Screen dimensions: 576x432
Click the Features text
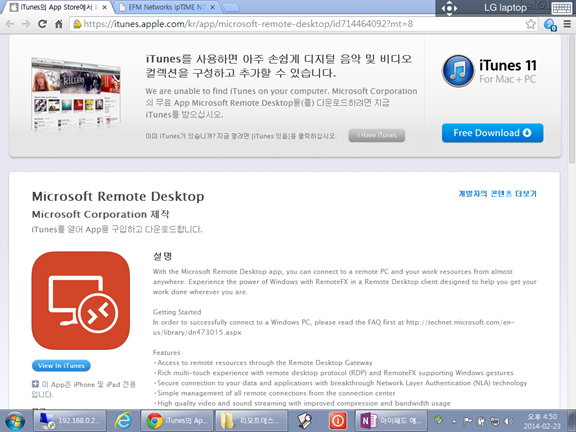166,352
